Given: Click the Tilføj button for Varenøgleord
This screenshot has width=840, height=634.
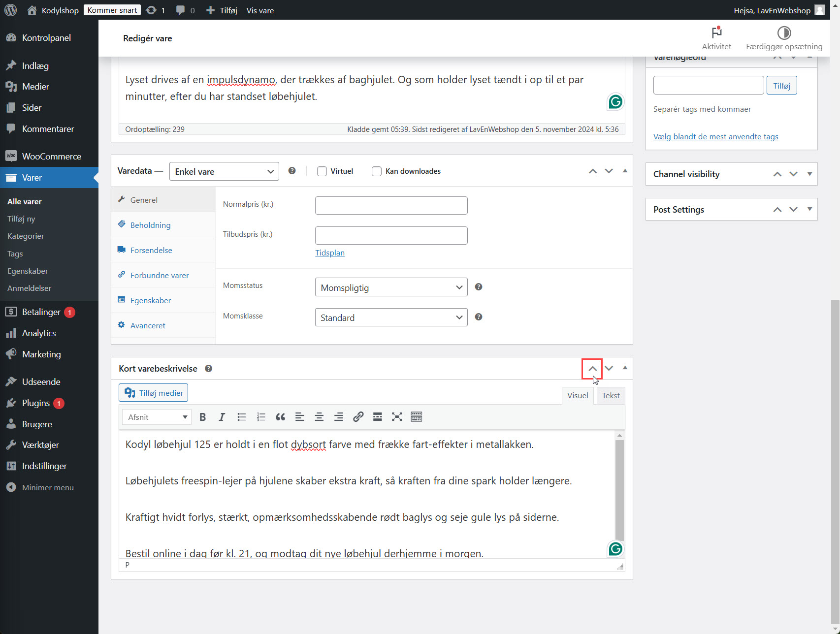Looking at the screenshot, I should [x=781, y=85].
